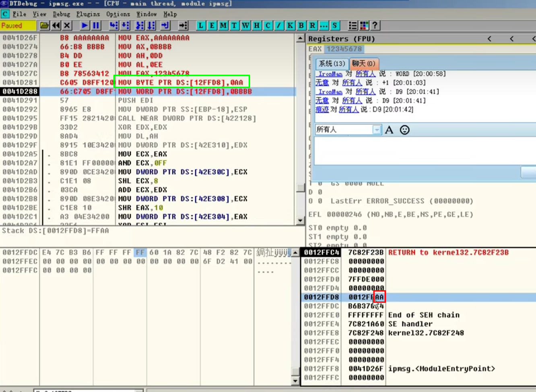
Task: Run program with the play icon
Action: (85, 25)
